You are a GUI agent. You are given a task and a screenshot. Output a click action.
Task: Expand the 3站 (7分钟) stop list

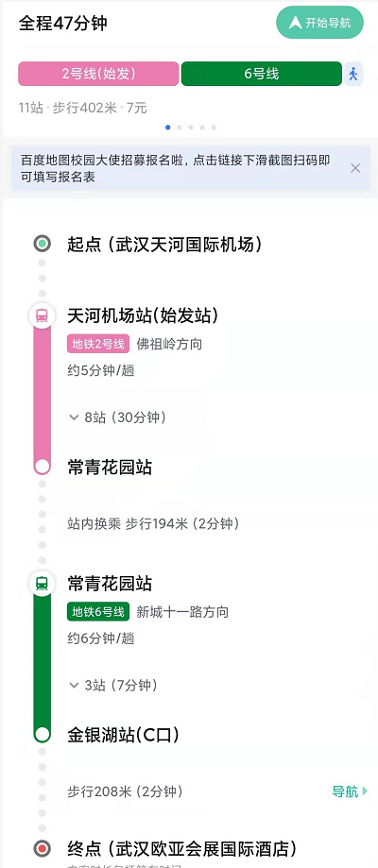pyautogui.click(x=112, y=686)
